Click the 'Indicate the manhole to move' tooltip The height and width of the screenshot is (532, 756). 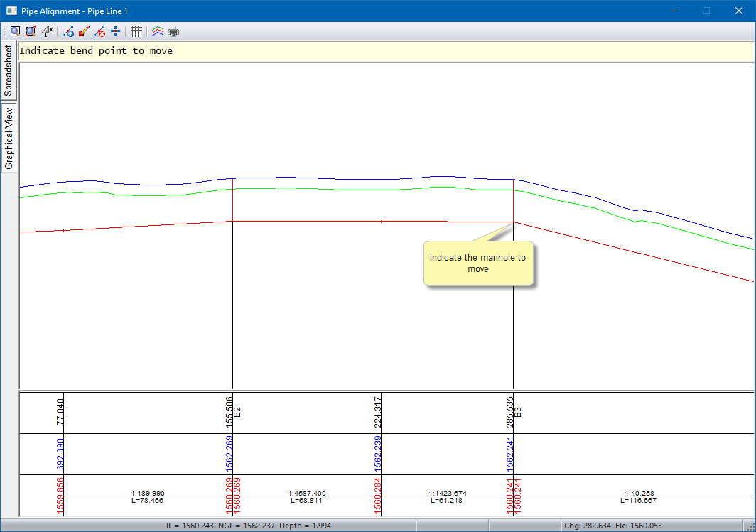pyautogui.click(x=478, y=264)
